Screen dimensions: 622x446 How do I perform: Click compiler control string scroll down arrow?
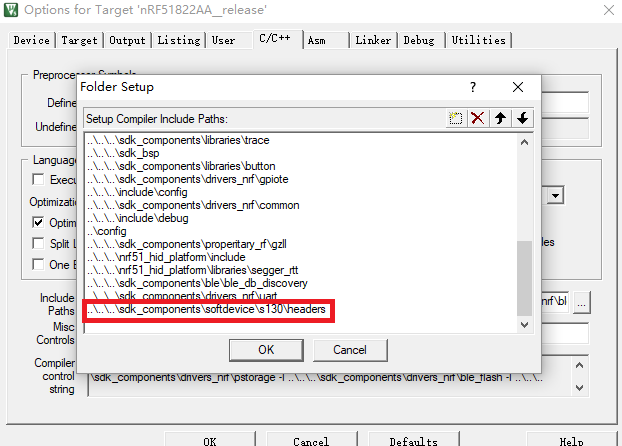pos(580,388)
